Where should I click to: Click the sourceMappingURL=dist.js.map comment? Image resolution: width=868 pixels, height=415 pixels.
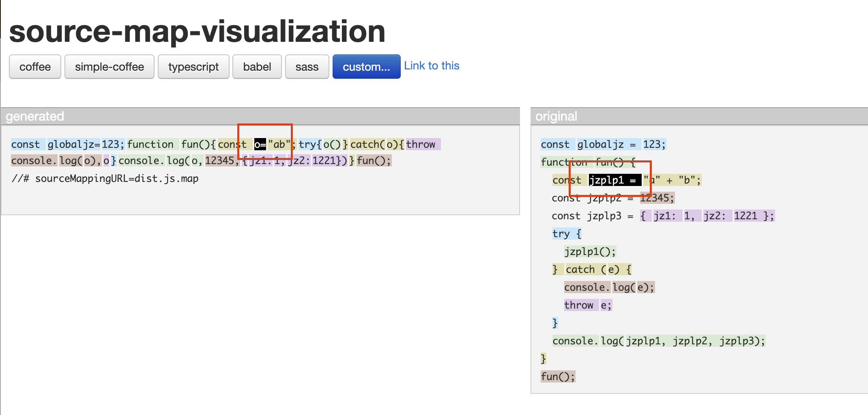[105, 179]
